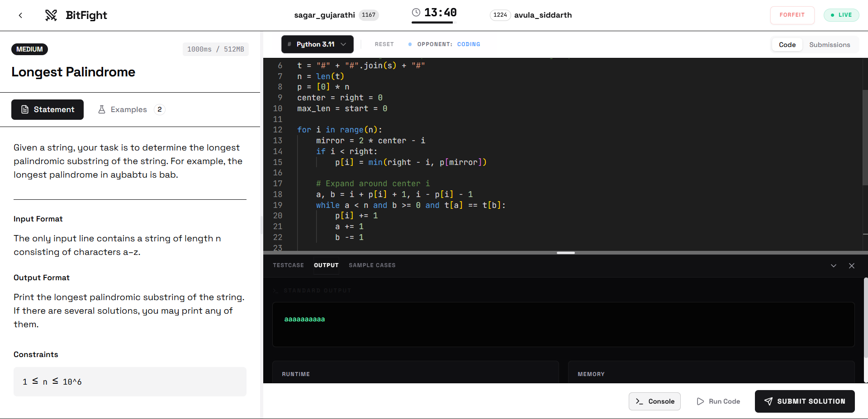Click the LIVE status indicator
This screenshot has width=868, height=419.
point(841,15)
